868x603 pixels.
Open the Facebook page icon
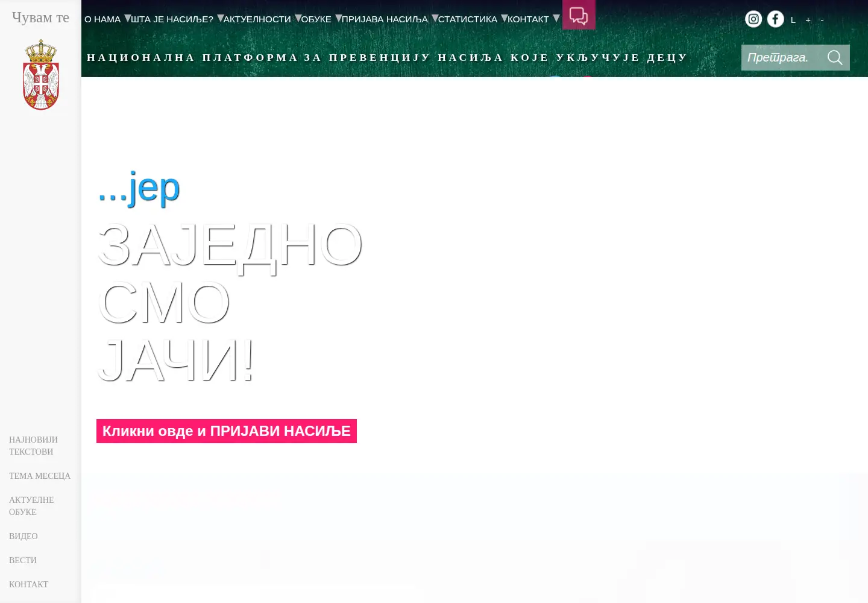coord(775,19)
